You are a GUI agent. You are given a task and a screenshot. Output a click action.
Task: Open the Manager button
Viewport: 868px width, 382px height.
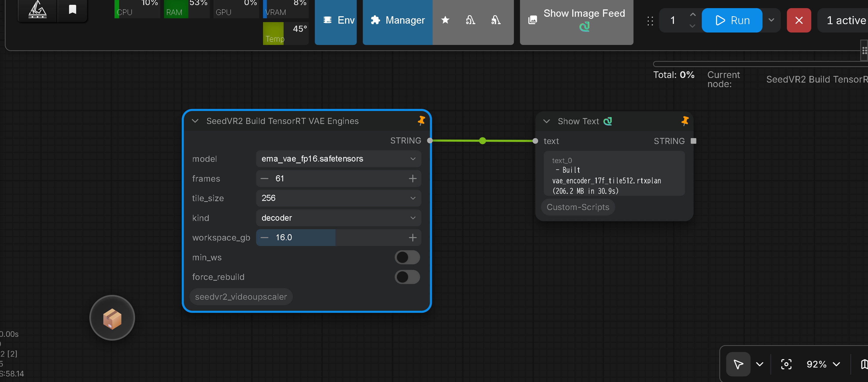click(398, 21)
